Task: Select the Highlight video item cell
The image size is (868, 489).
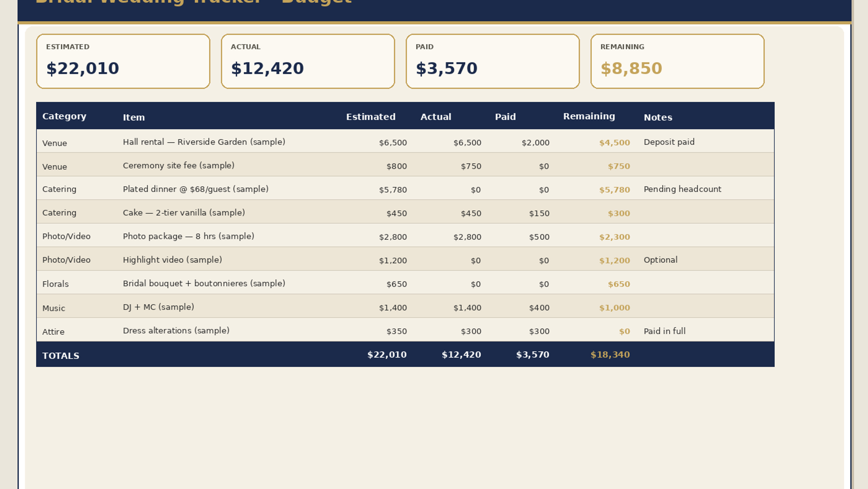Action: click(172, 260)
